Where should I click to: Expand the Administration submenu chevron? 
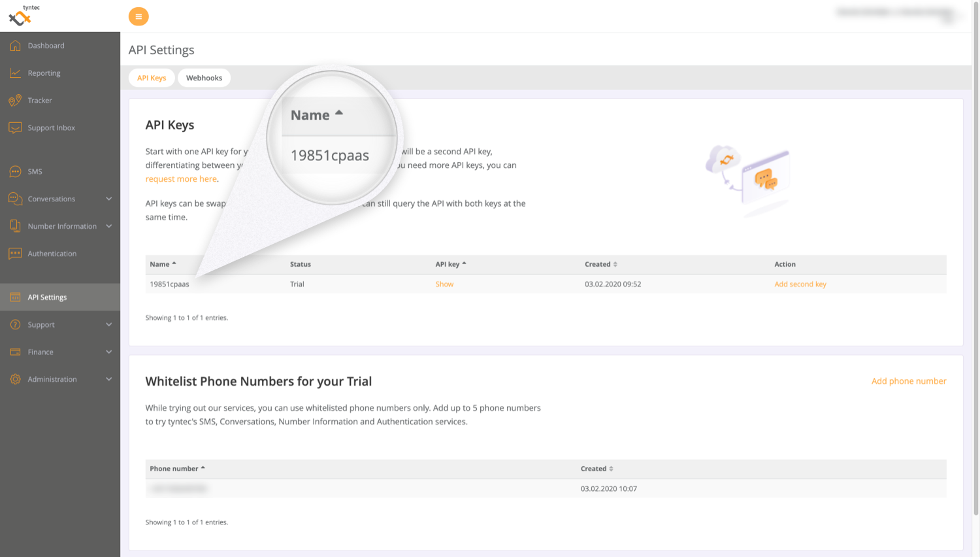click(109, 380)
